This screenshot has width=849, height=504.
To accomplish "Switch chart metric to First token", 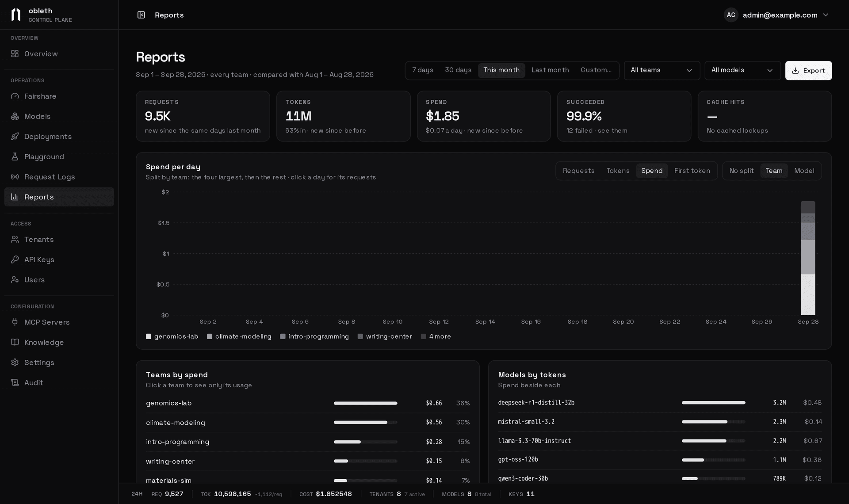I will click(692, 171).
